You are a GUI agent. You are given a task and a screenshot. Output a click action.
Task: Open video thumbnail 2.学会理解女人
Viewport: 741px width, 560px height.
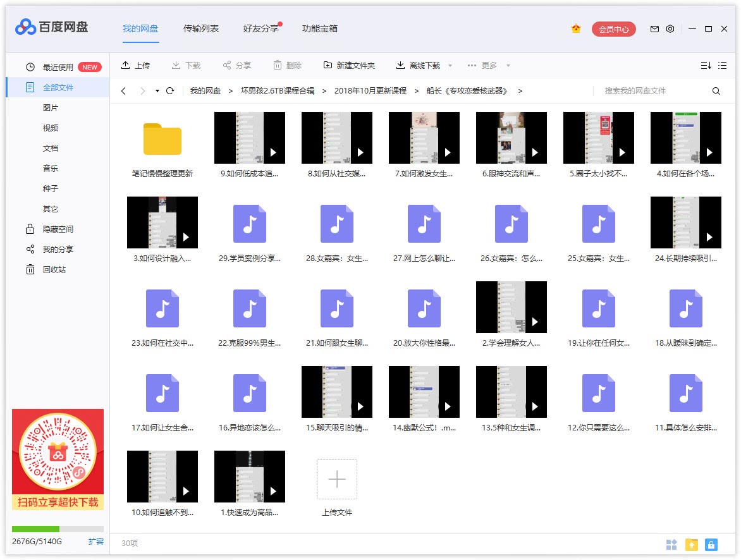[x=511, y=307]
